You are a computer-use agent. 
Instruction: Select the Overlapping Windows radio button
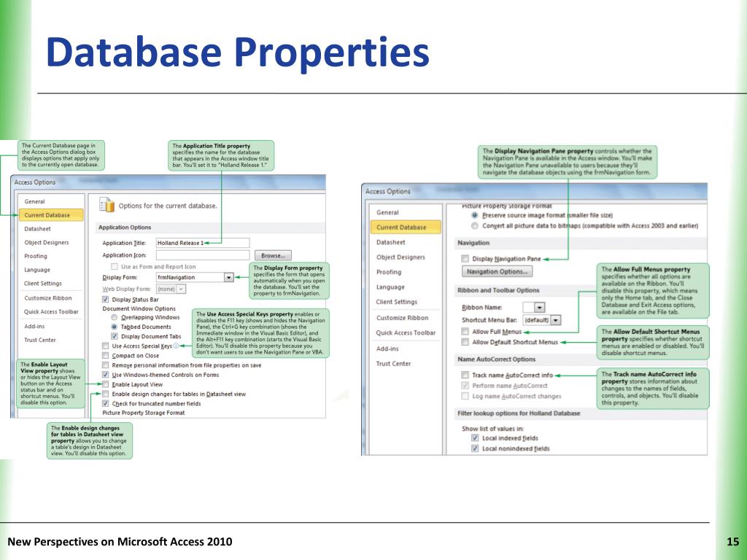(115, 317)
